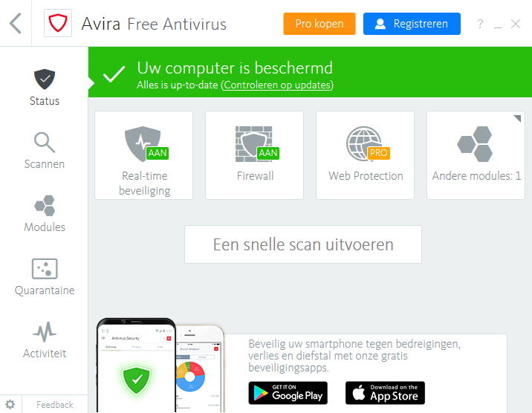Click Controleren op updates link
The width and height of the screenshot is (532, 413).
tap(277, 85)
